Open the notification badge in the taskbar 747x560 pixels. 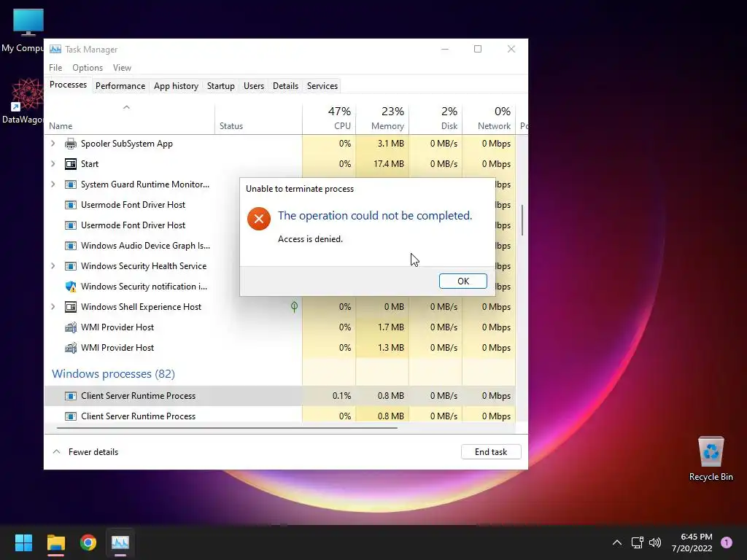(727, 542)
